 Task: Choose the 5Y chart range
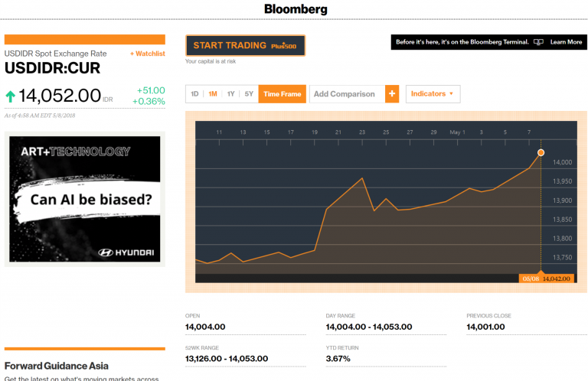(x=249, y=94)
